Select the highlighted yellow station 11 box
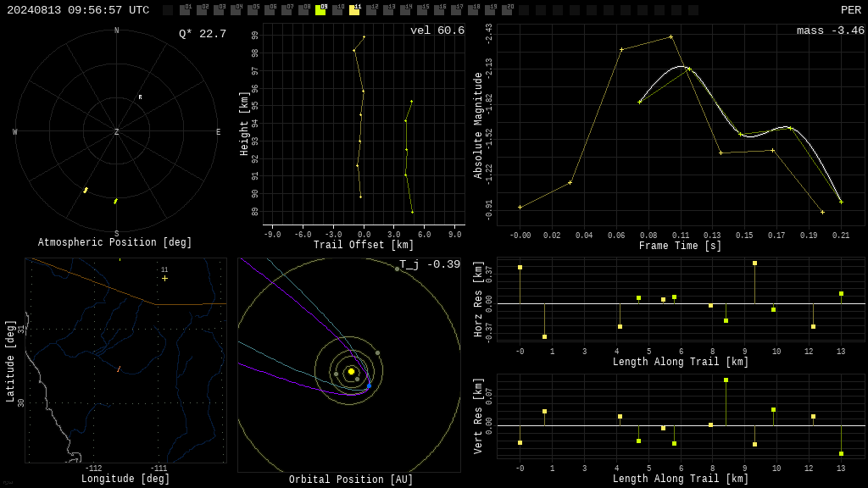Viewport: 868px width, 488px height. [x=354, y=10]
